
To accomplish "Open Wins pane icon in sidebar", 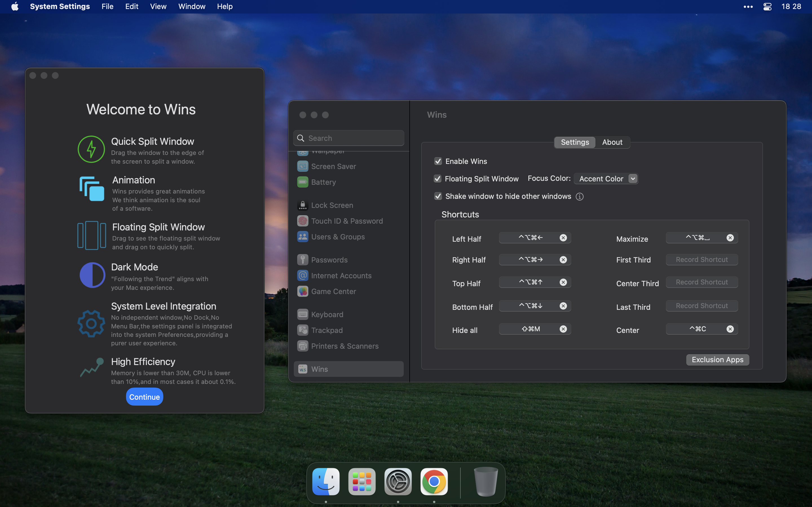I will click(303, 369).
